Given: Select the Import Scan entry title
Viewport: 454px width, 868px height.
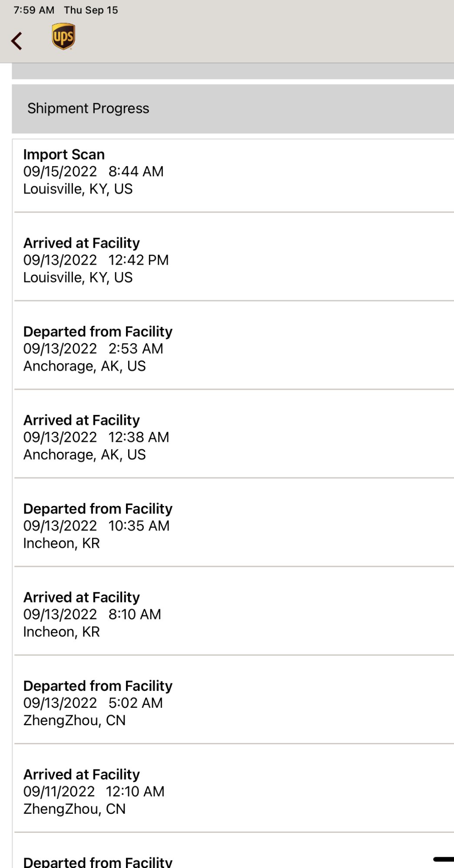Looking at the screenshot, I should [64, 155].
